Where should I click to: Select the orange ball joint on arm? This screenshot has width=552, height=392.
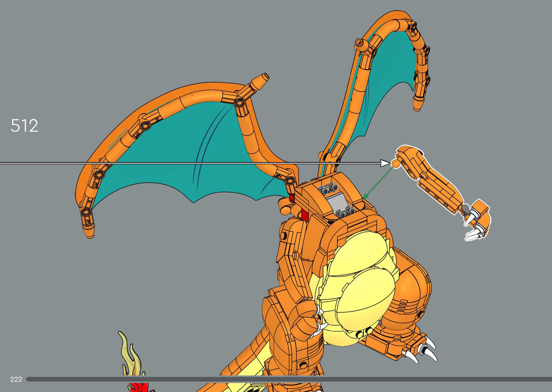[x=396, y=164]
